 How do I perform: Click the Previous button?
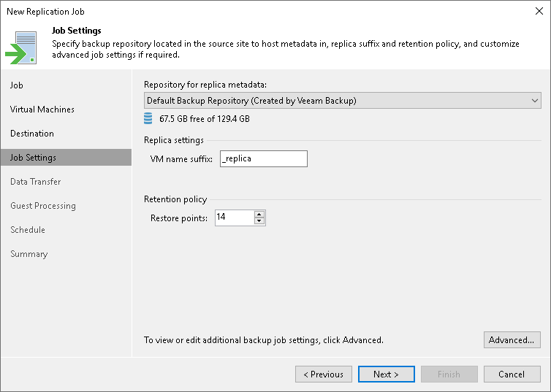point(323,374)
